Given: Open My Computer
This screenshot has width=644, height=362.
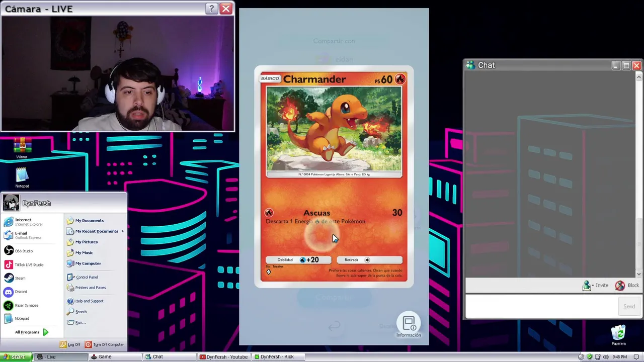Looking at the screenshot, I should click(x=84, y=263).
